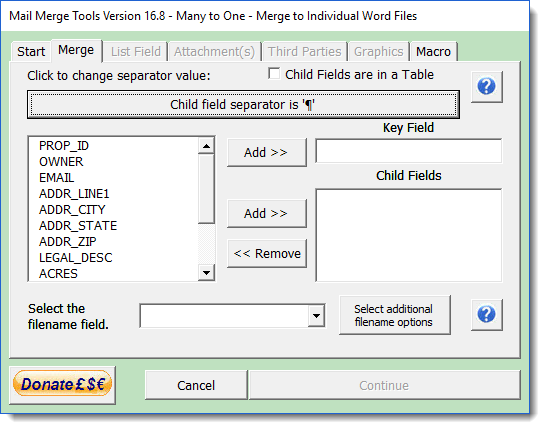Click field list scroll down arrow
This screenshot has width=545, height=429.
tap(206, 273)
